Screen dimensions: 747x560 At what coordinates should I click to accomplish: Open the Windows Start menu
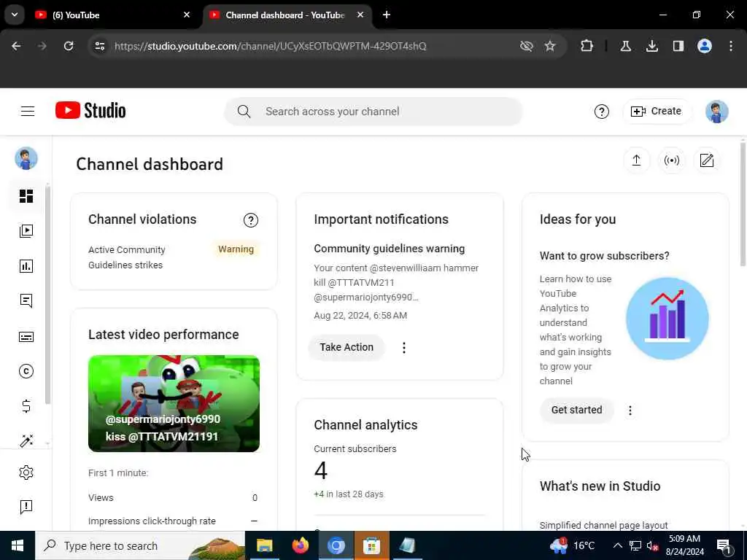click(18, 545)
